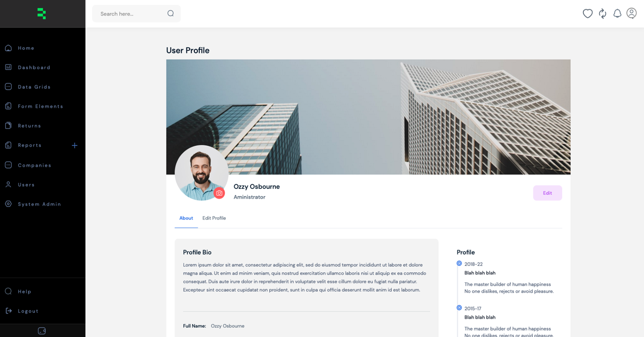Click the refresh sync icon
Viewport: 644px width, 337px height.
pyautogui.click(x=603, y=13)
